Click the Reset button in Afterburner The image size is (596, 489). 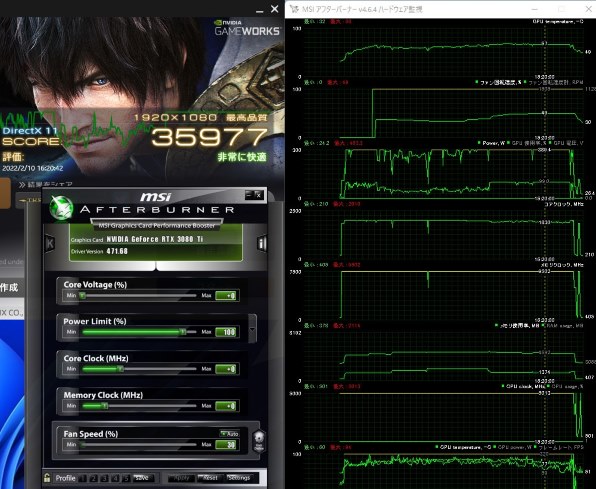point(210,478)
